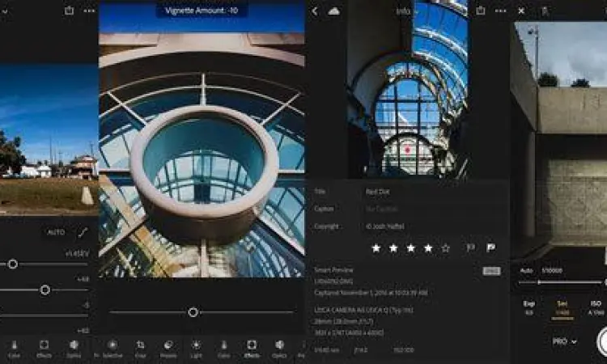Click the exposure slider handle under AUTO
The image size is (607, 364).
pos(13,265)
